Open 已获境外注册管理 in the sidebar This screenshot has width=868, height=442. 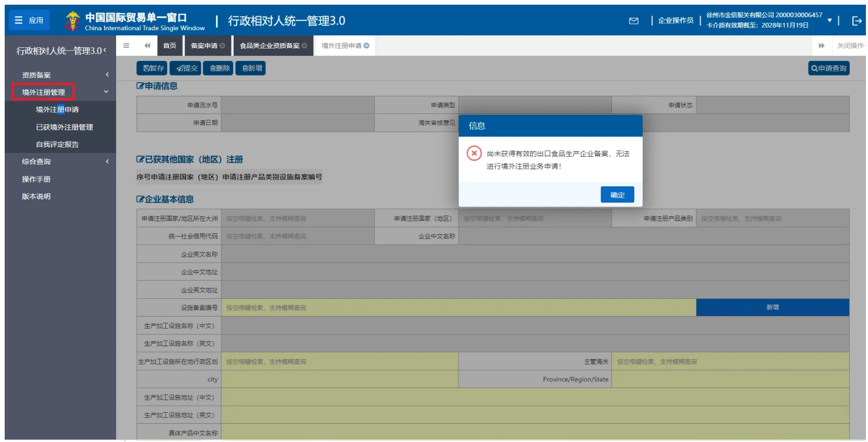click(65, 127)
